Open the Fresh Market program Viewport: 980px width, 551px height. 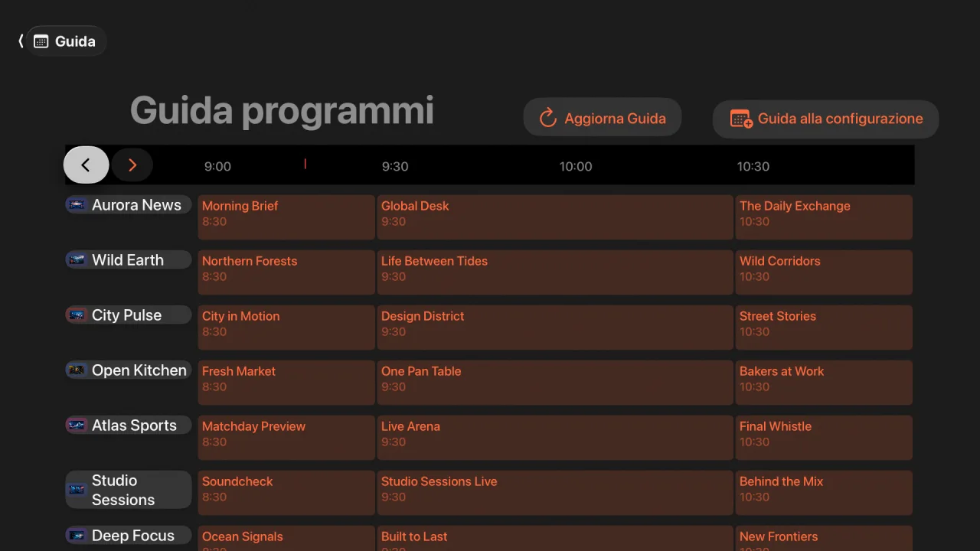[x=286, y=383]
